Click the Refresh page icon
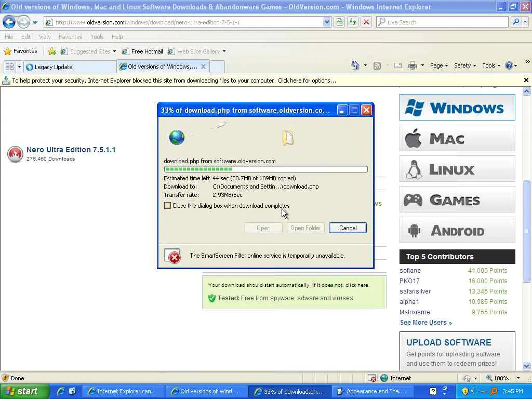Screen dimensions: 532x399 point(353,22)
